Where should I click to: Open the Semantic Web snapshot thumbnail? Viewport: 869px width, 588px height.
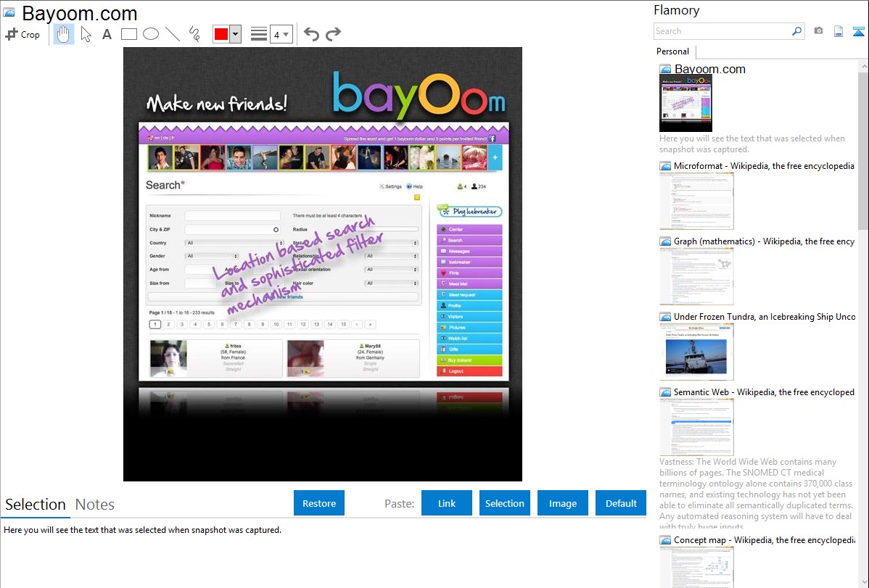[x=696, y=427]
